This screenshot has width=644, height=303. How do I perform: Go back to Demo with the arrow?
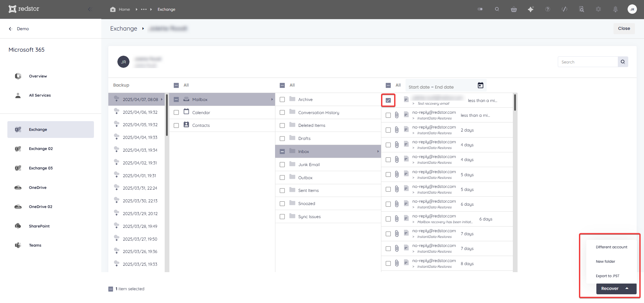(x=10, y=29)
